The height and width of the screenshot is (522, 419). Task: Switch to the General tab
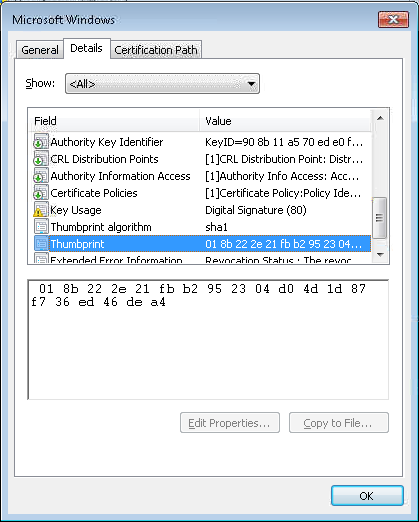(x=40, y=50)
